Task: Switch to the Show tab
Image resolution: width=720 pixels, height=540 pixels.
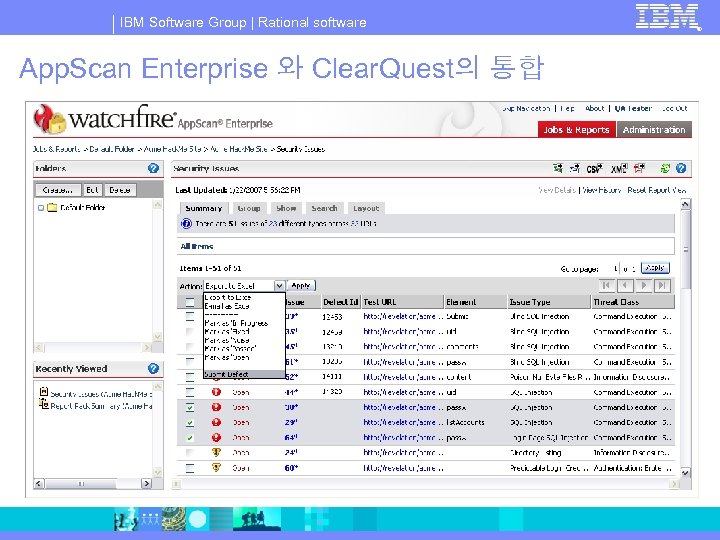Action: click(286, 208)
